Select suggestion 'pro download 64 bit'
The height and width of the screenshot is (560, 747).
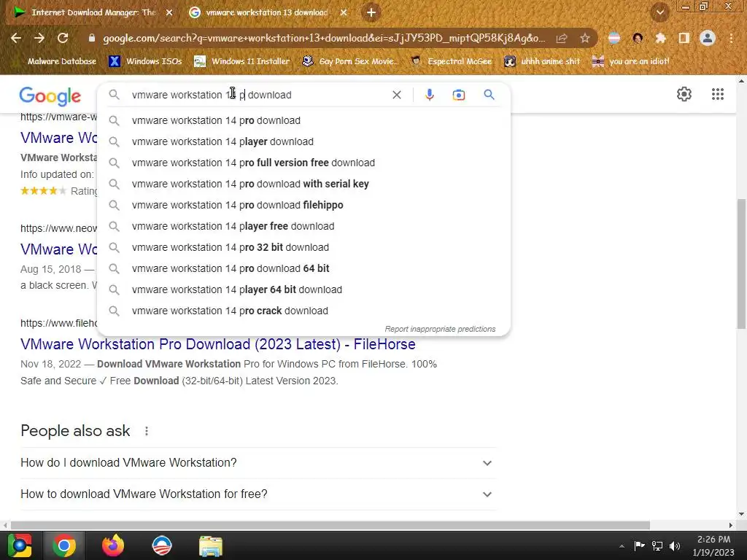click(303, 268)
